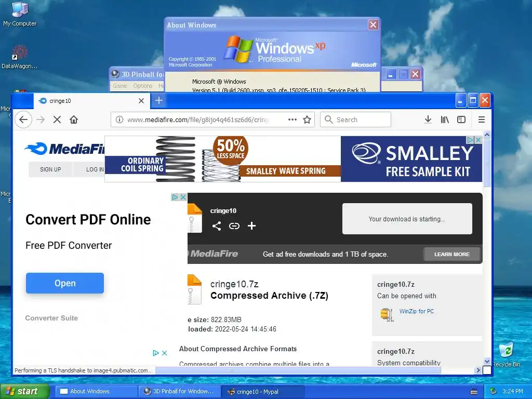Open the downloads arrow in toolbar
532x399 pixels.
click(x=428, y=119)
